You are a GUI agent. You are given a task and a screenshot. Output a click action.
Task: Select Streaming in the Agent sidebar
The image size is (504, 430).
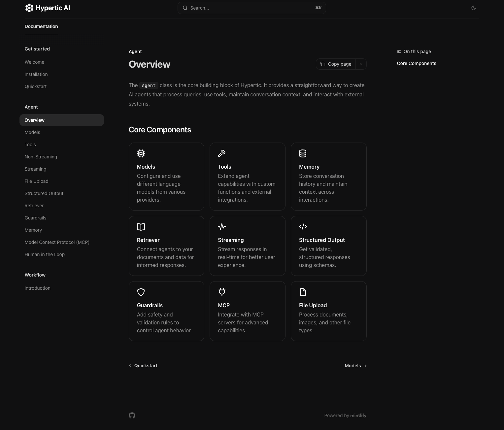pos(35,169)
